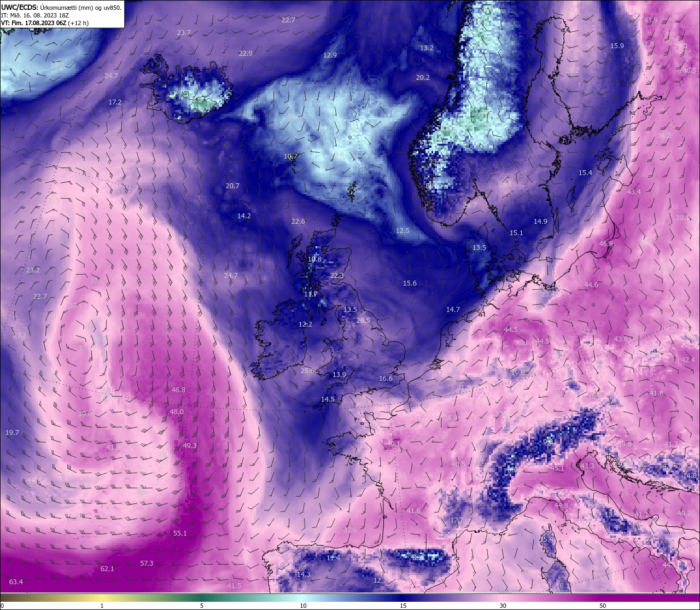Click the 22.9 value label
The height and width of the screenshot is (610, 700).
point(246,54)
